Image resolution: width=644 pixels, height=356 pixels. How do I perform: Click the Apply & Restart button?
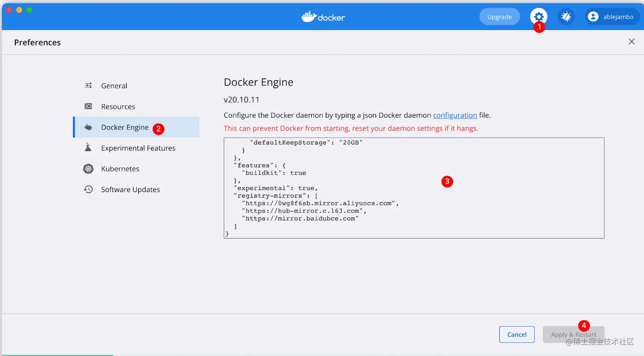tap(573, 334)
